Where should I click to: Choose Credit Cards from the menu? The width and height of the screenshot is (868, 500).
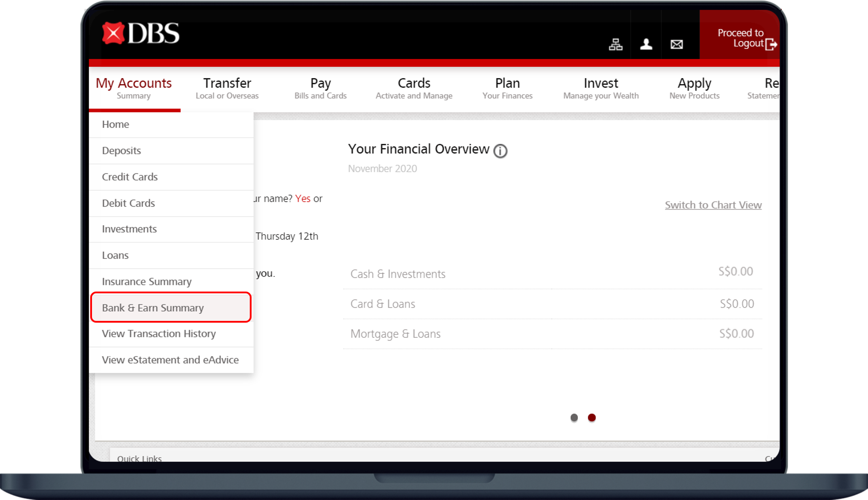129,177
